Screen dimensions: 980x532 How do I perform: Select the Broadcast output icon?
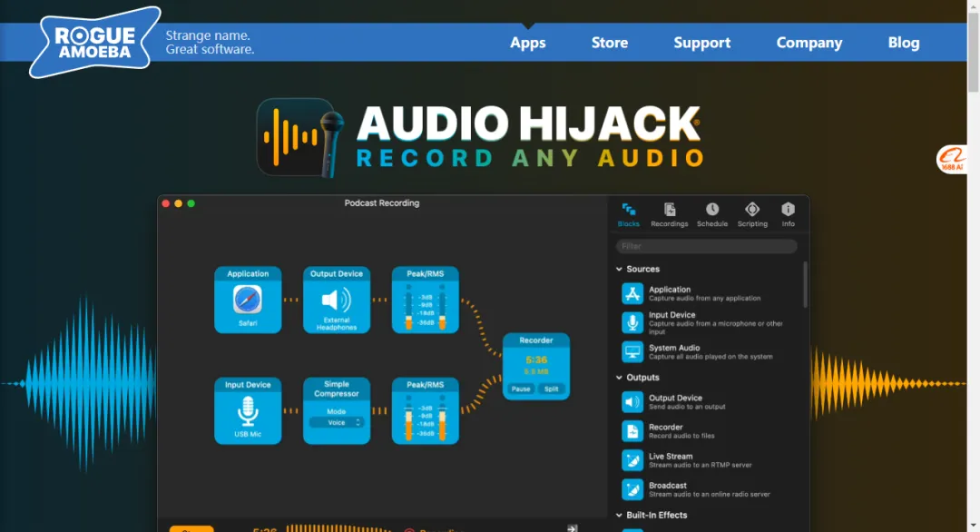click(x=632, y=489)
